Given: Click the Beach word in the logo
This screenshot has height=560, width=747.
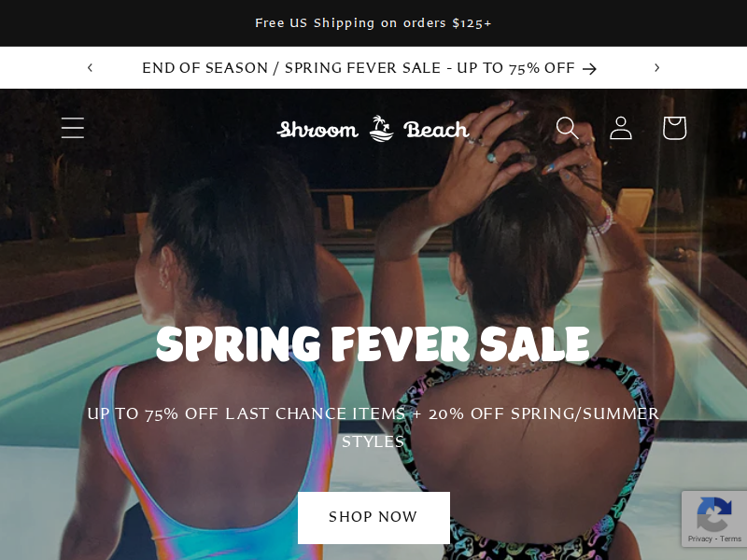Looking at the screenshot, I should 436,130.
